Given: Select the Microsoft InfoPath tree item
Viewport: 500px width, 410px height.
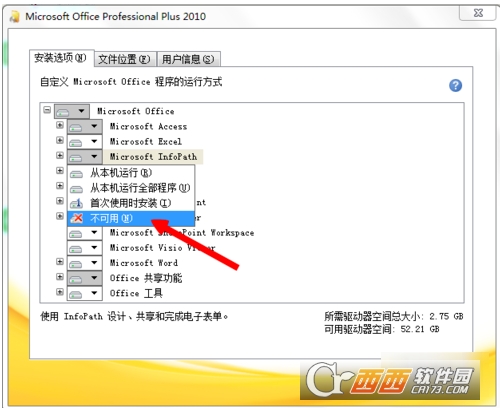Looking at the screenshot, I should click(153, 157).
